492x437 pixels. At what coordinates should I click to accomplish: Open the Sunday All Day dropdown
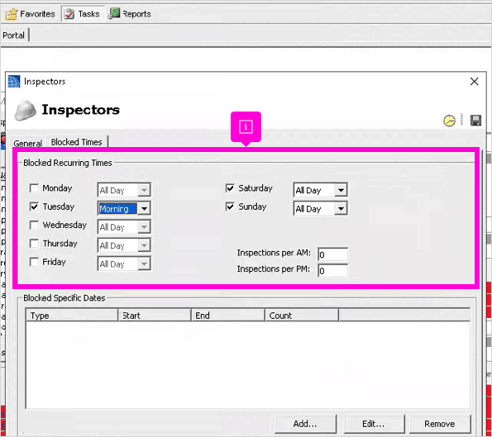(340, 209)
